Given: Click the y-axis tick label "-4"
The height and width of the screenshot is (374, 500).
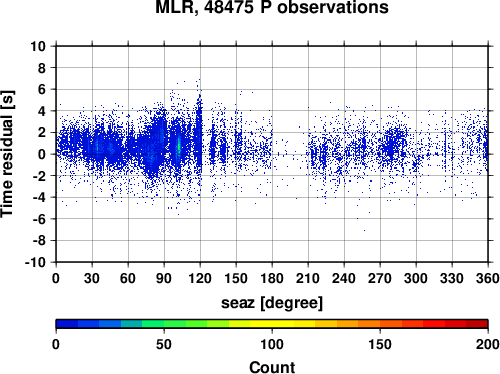Looking at the screenshot, I should 39,198.
